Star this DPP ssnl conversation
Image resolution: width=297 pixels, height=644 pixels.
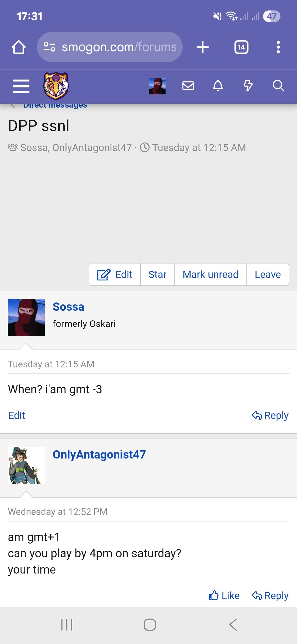tap(157, 275)
